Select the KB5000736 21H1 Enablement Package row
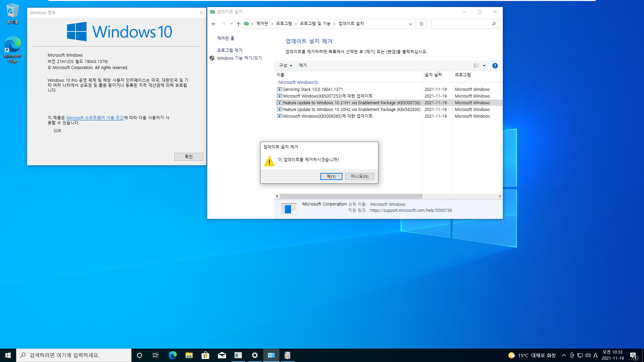Image resolution: width=644 pixels, height=362 pixels. (x=388, y=103)
